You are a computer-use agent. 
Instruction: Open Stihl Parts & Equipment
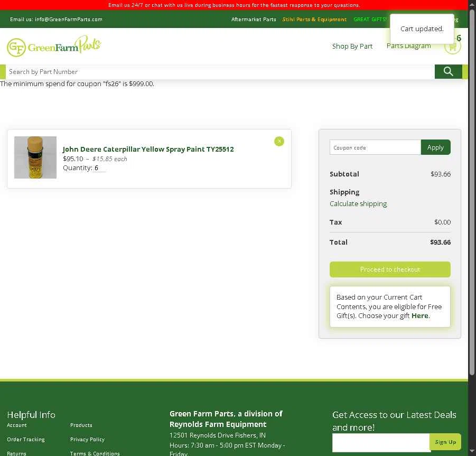(x=314, y=19)
